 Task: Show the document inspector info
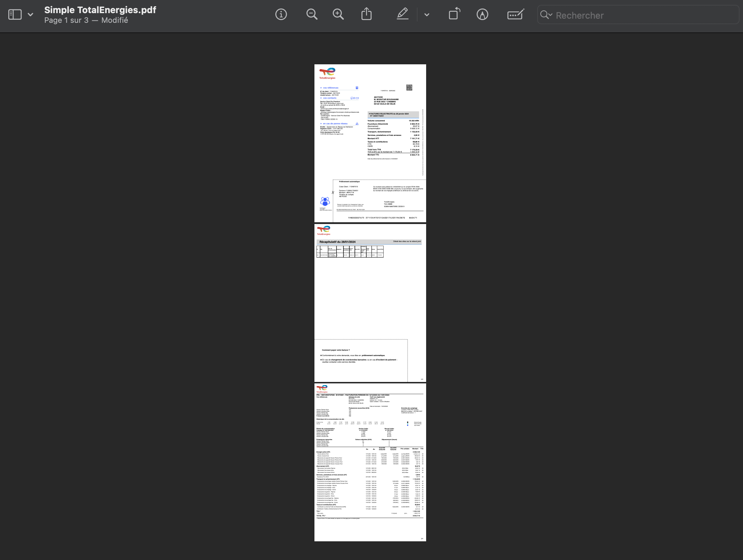coord(281,15)
